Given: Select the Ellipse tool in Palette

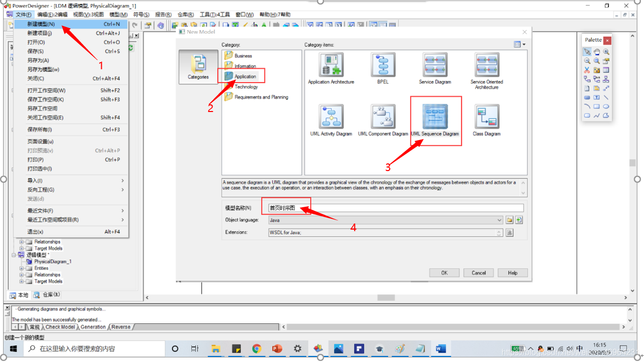Looking at the screenshot, I should [x=606, y=106].
